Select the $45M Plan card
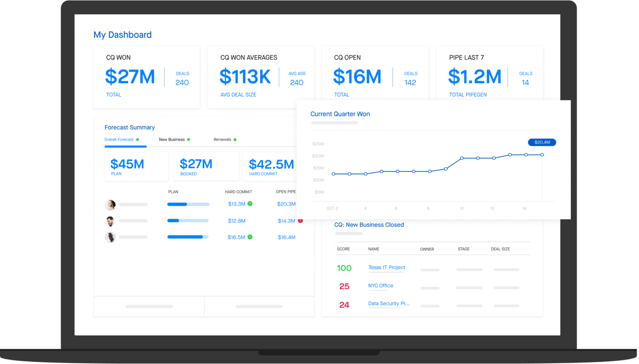Image resolution: width=639 pixels, height=364 pixels. click(136, 166)
